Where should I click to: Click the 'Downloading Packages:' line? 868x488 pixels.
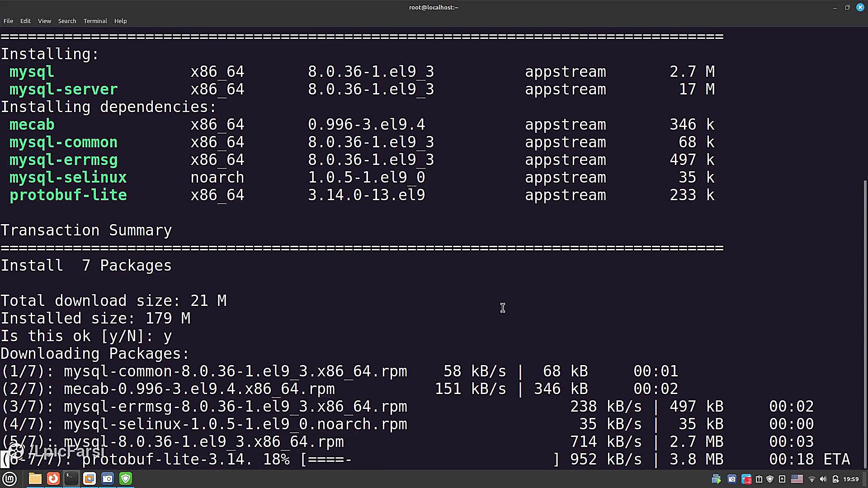pos(95,354)
